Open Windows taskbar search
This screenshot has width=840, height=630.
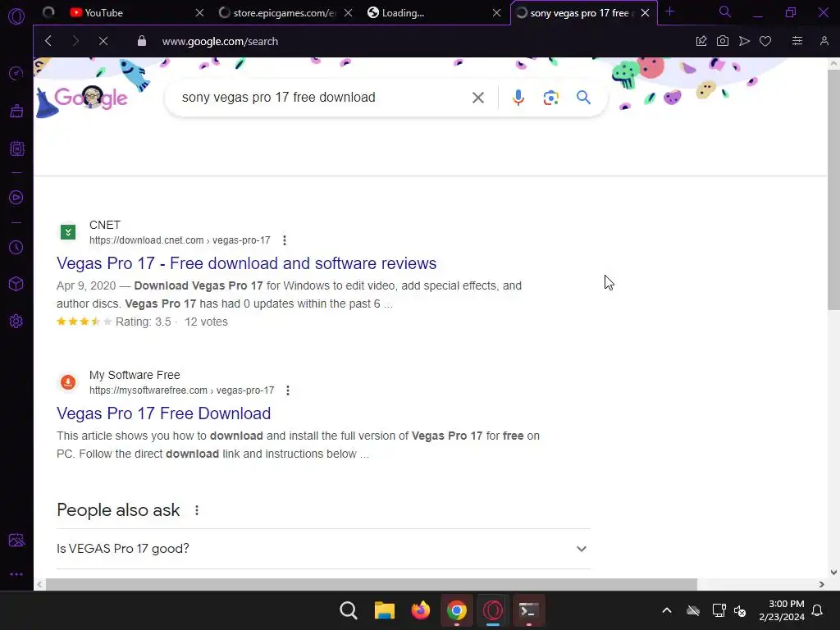pyautogui.click(x=348, y=610)
